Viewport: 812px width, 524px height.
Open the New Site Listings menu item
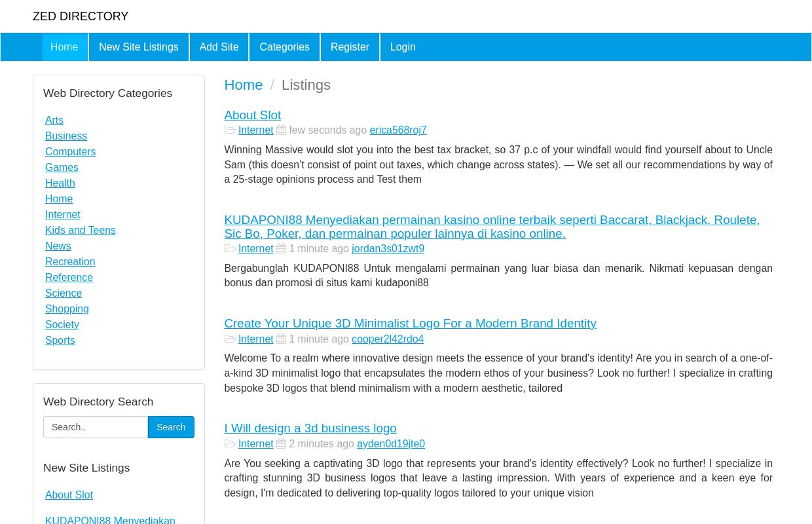tap(138, 47)
